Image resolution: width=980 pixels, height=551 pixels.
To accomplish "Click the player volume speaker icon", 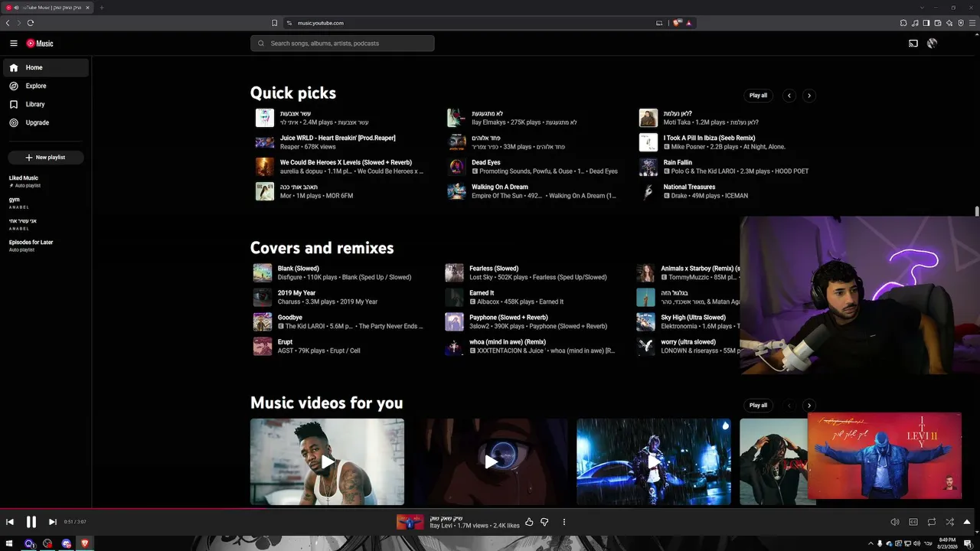I will click(895, 522).
